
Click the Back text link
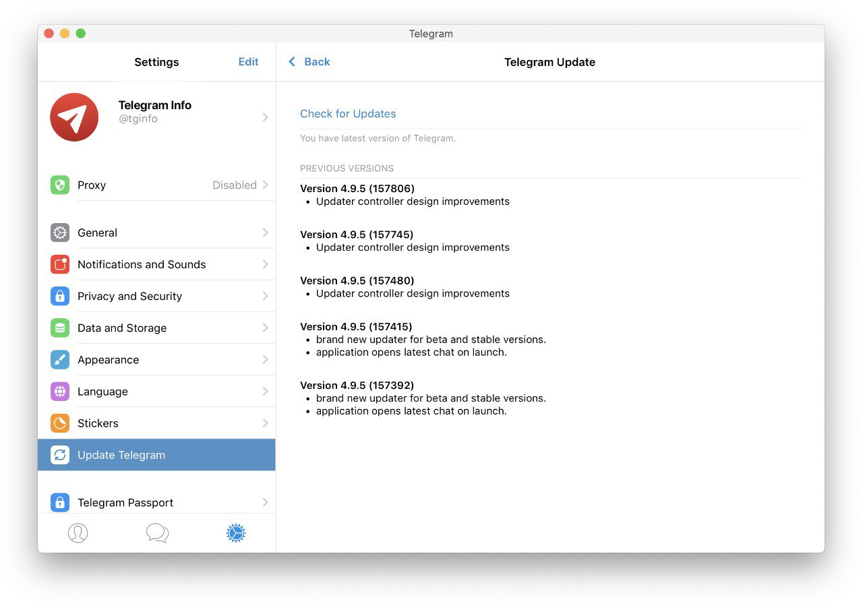tap(317, 61)
